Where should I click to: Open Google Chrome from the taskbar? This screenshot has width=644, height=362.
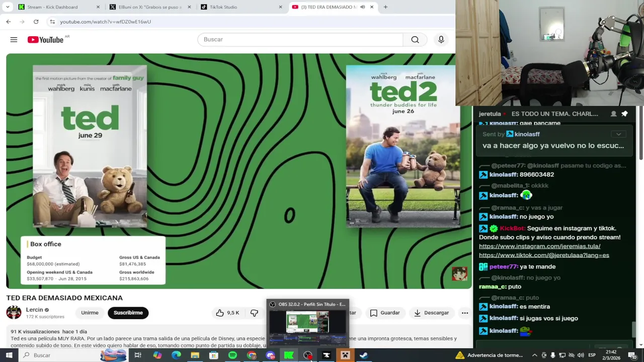251,355
